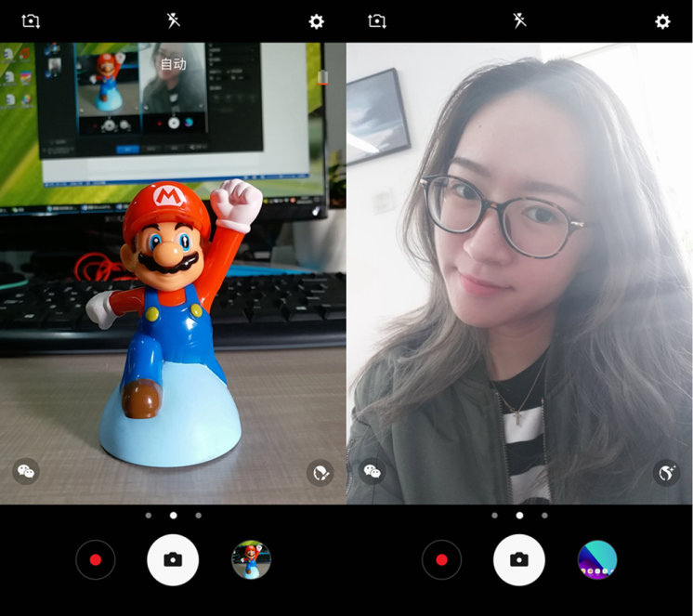Screen dimensions: 693x616
Task: Open settings gear on the selfie screen
Action: pyautogui.click(x=662, y=21)
